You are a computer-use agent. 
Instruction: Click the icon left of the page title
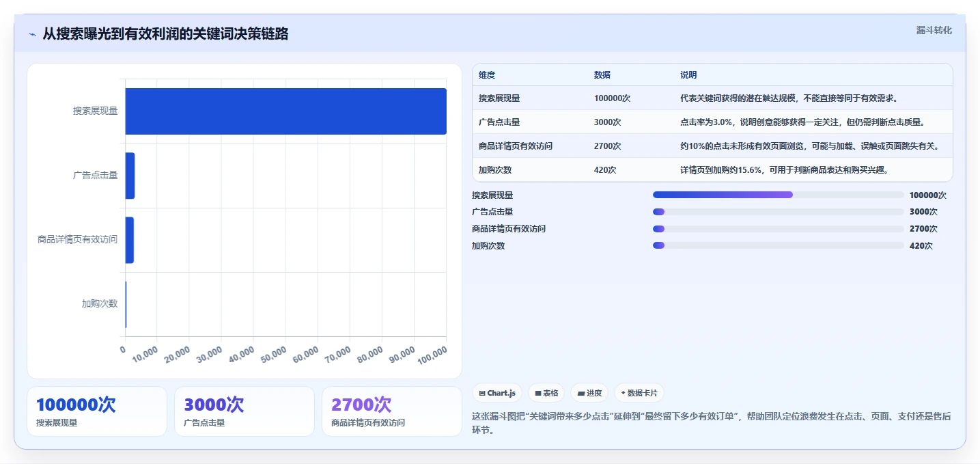32,34
